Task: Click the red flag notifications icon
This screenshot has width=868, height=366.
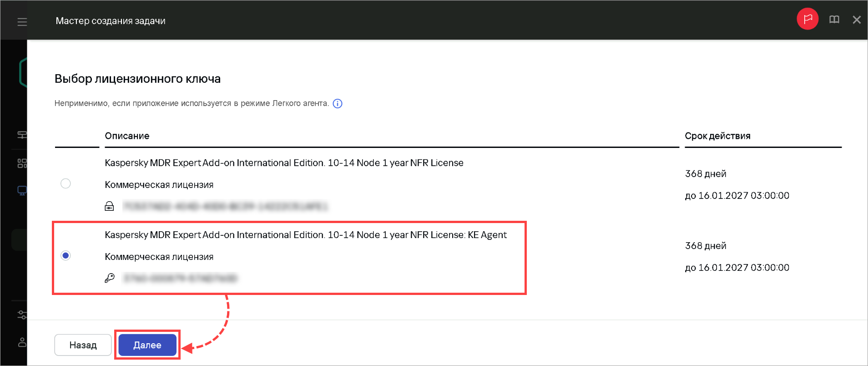Action: point(807,20)
